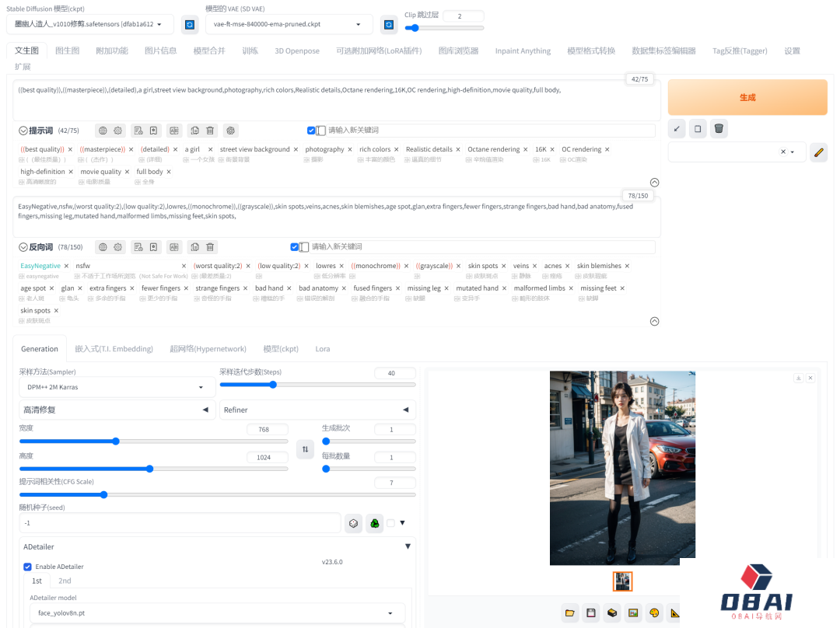Refresh the SD VAE list
The image size is (840, 628).
tap(389, 25)
